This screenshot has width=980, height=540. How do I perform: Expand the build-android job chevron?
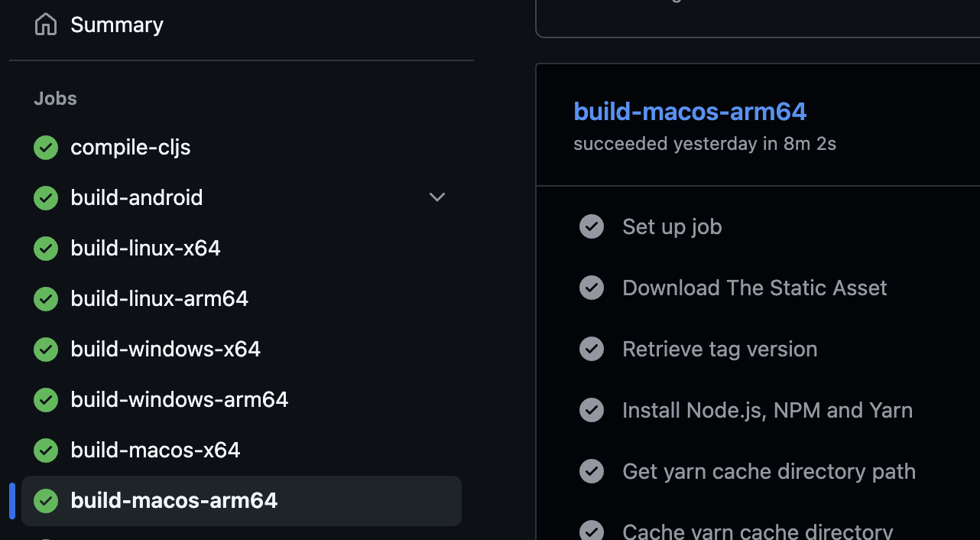pos(437,197)
